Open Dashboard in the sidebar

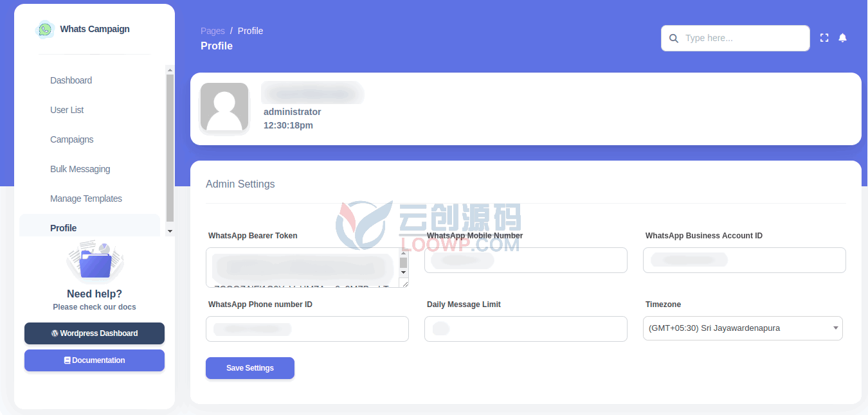71,80
